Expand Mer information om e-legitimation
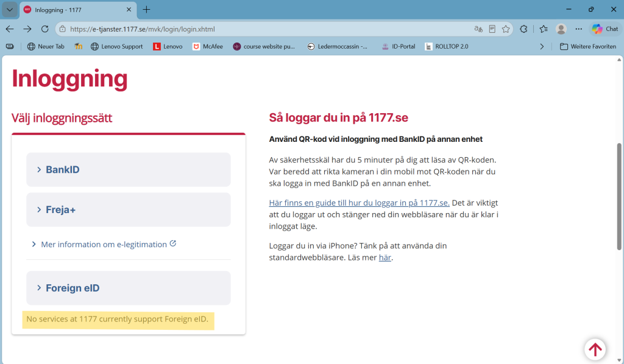Screen dimensions: 624x364 104,244
